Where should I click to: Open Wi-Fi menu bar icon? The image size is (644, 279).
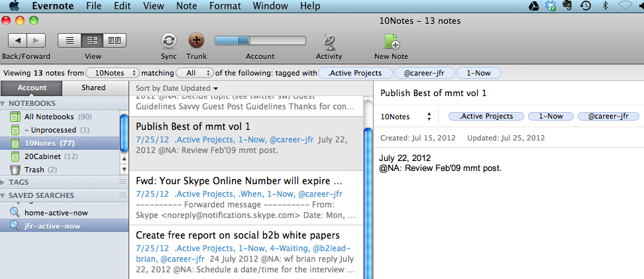point(626,6)
